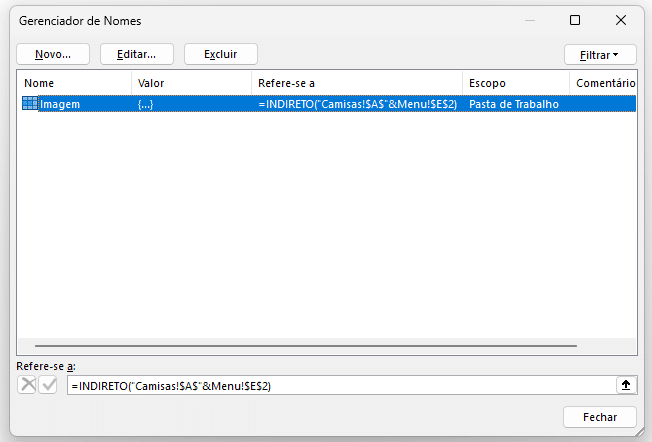Click the Novo button
The image size is (652, 442).
(x=53, y=54)
